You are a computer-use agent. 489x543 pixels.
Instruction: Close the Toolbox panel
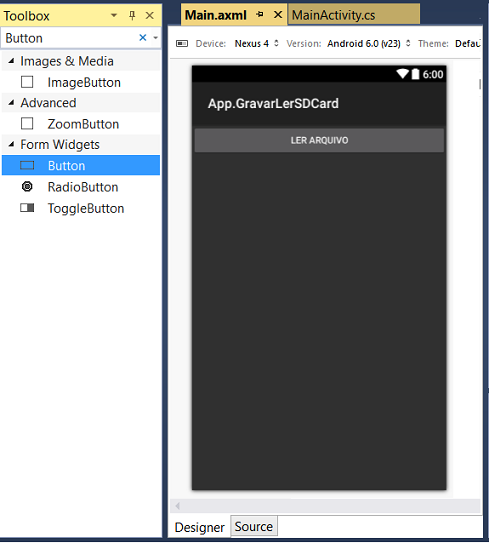click(x=150, y=16)
